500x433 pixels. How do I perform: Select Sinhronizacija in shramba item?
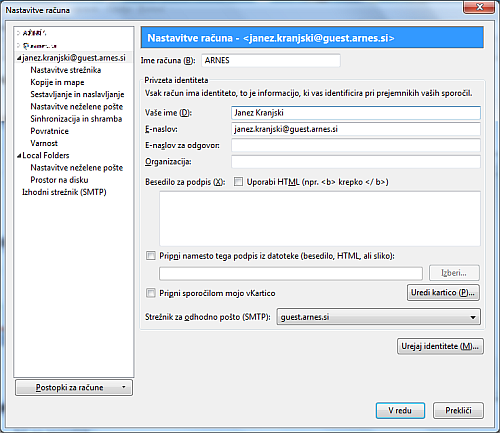click(76, 119)
